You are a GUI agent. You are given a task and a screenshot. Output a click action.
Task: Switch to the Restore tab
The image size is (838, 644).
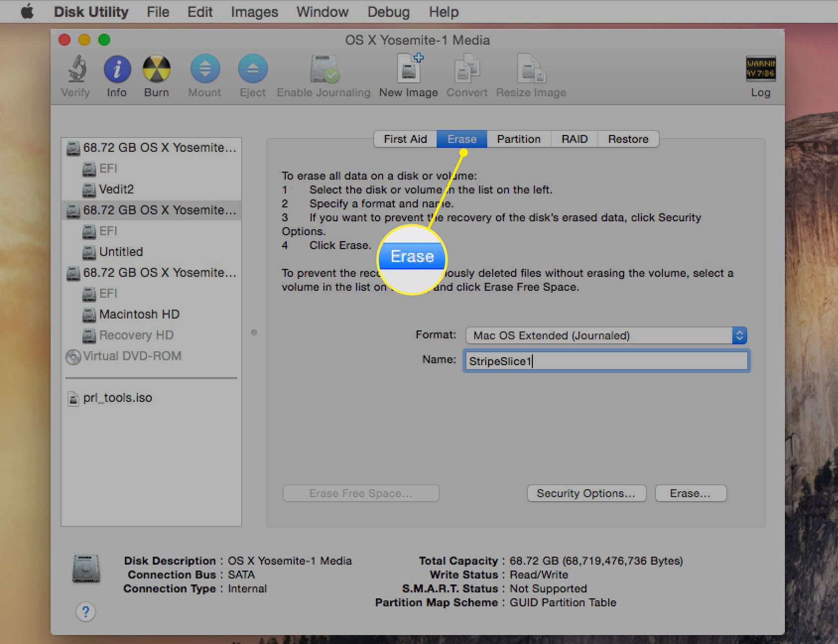(629, 139)
